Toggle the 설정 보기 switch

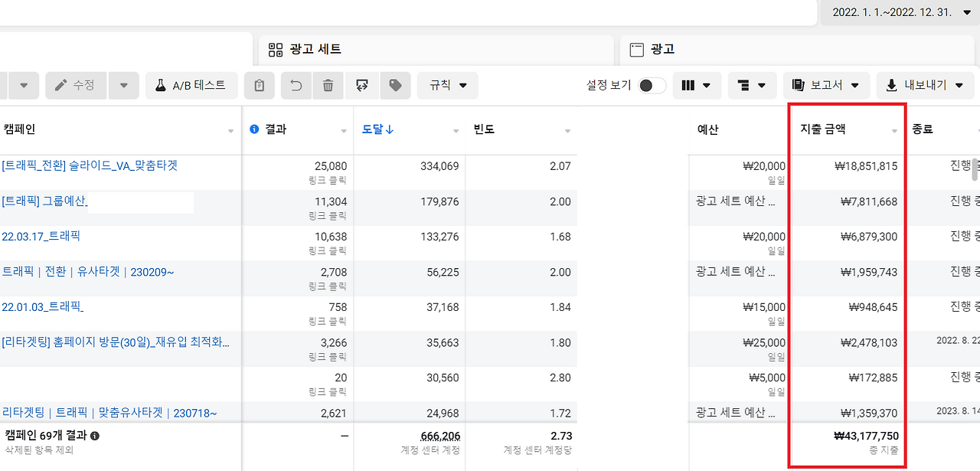click(x=652, y=86)
